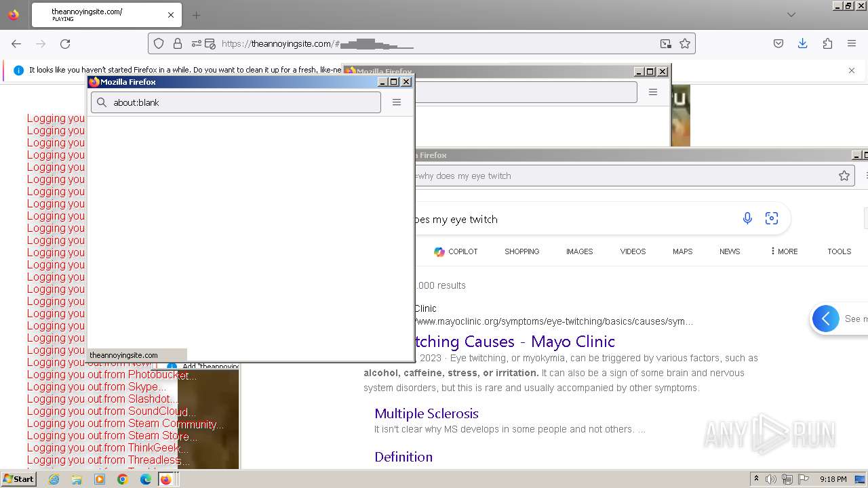Open Windows Start menu

(19, 479)
